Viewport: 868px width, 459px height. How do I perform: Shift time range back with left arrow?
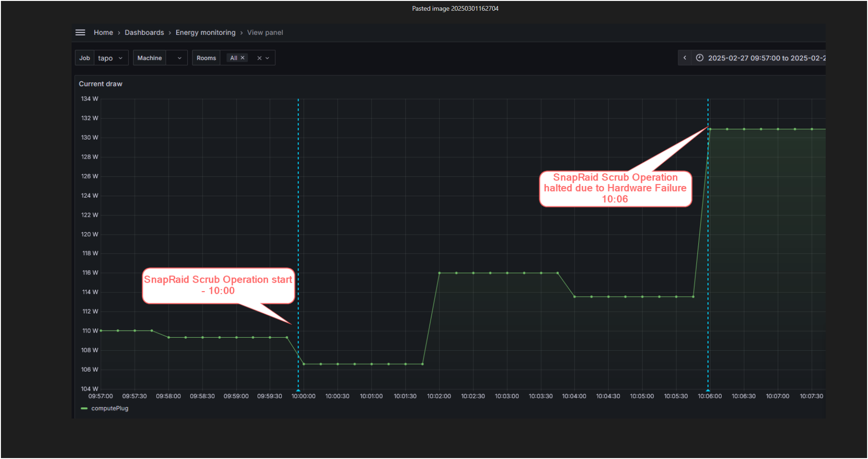point(684,57)
